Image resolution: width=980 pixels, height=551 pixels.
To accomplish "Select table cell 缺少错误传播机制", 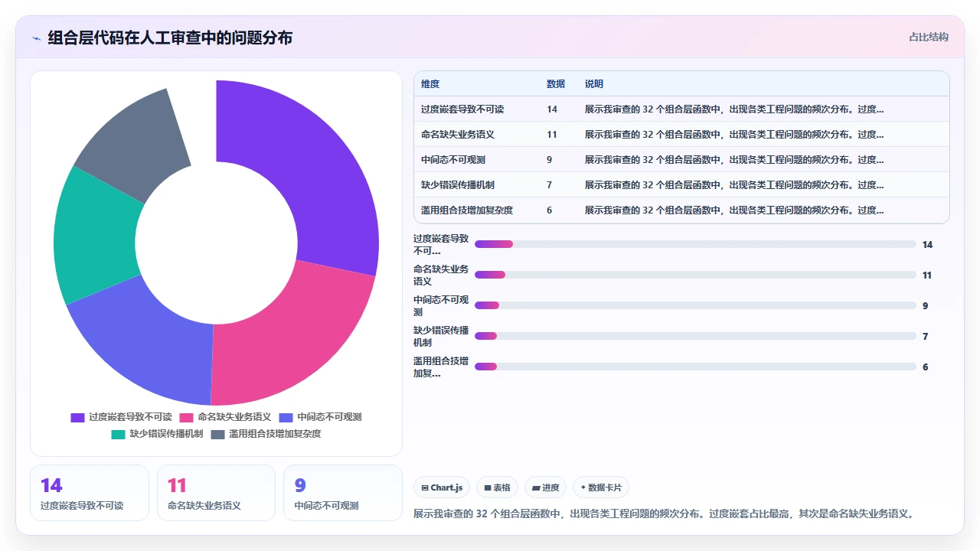I will click(458, 185).
